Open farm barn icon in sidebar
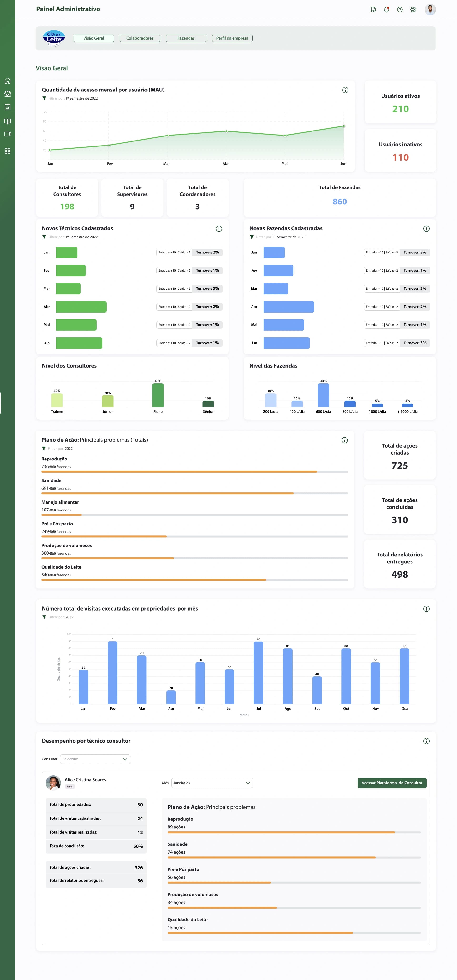This screenshot has height=980, width=457. click(8, 94)
